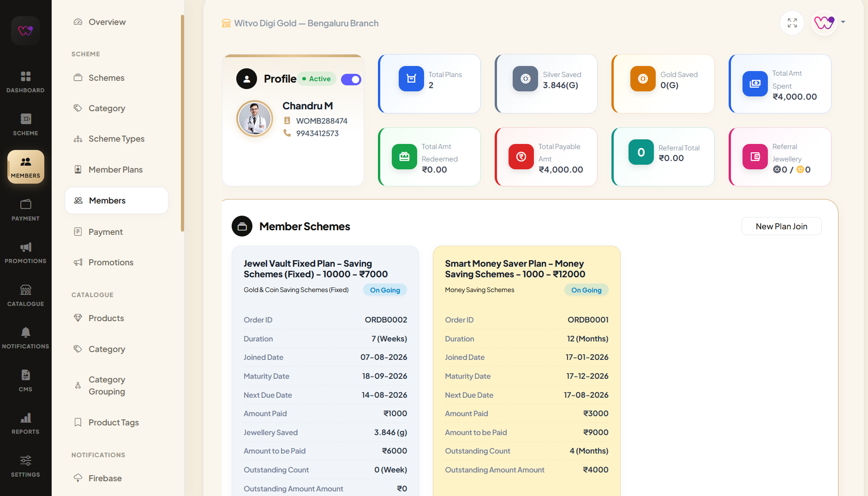This screenshot has height=496, width=868.
Task: Click maturity date 18-09-2026
Action: [x=384, y=376]
